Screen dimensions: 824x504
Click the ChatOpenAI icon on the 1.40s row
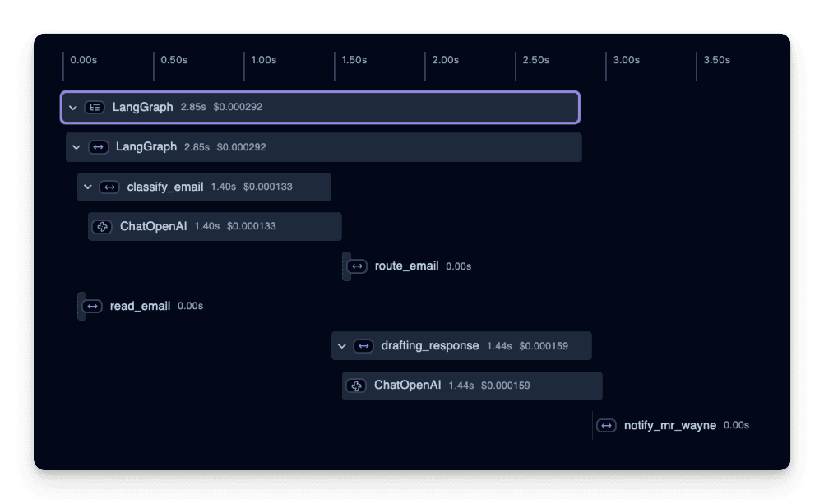[x=103, y=226]
